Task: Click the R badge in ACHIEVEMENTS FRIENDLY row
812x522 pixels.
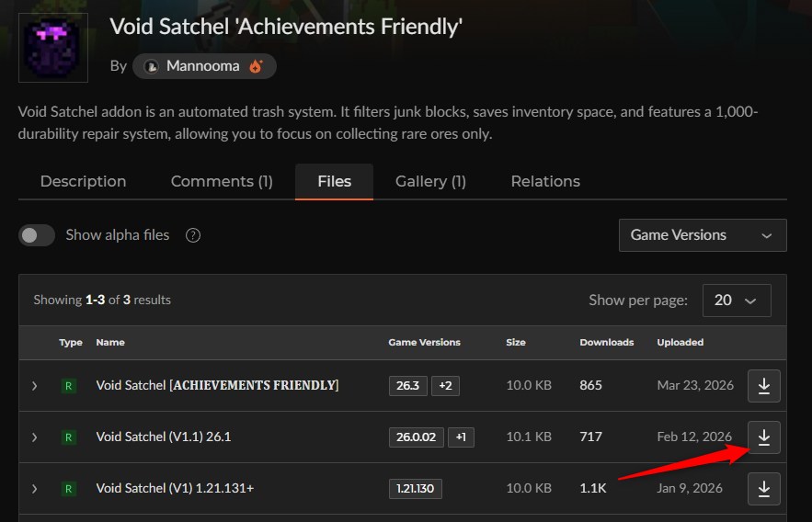Action: point(68,386)
